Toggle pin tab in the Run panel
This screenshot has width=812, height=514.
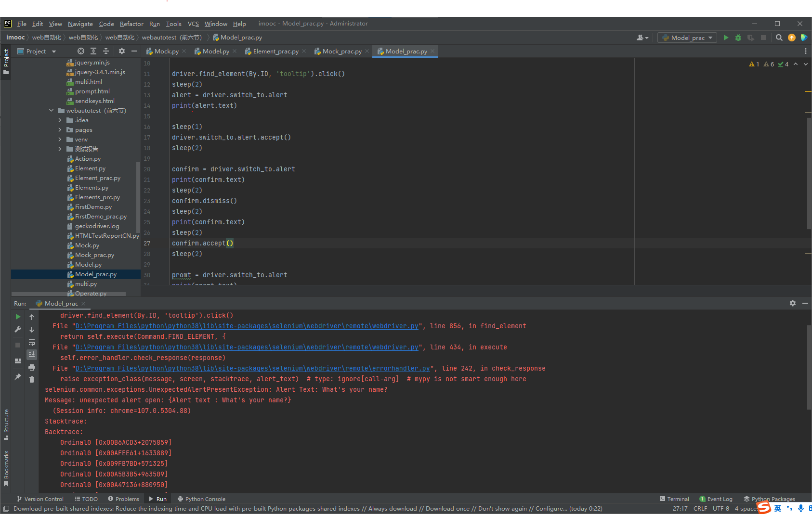[18, 377]
